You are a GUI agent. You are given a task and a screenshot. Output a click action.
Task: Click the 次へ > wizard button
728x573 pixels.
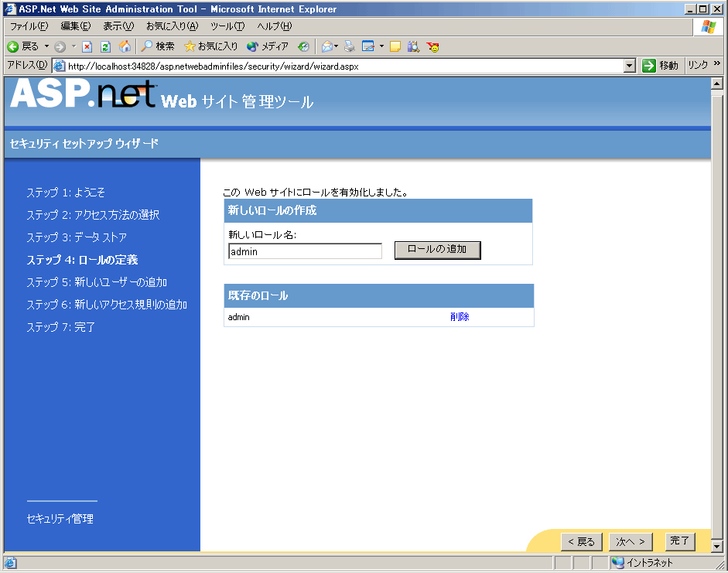tap(631, 541)
